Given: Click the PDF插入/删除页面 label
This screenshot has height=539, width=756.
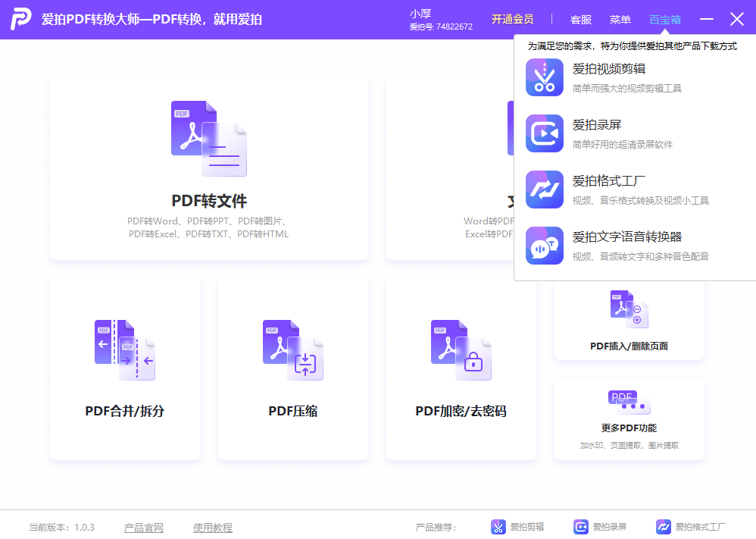Looking at the screenshot, I should pos(629,346).
